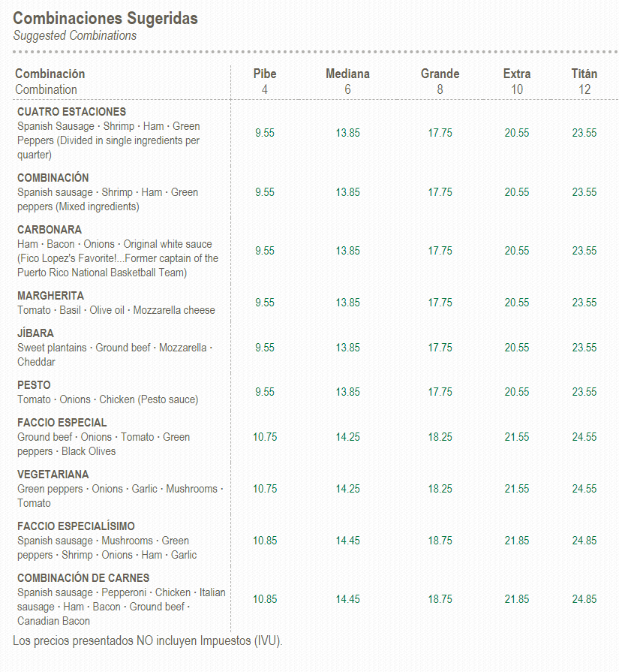Select the VEGETARIANA combination name

tap(53, 475)
